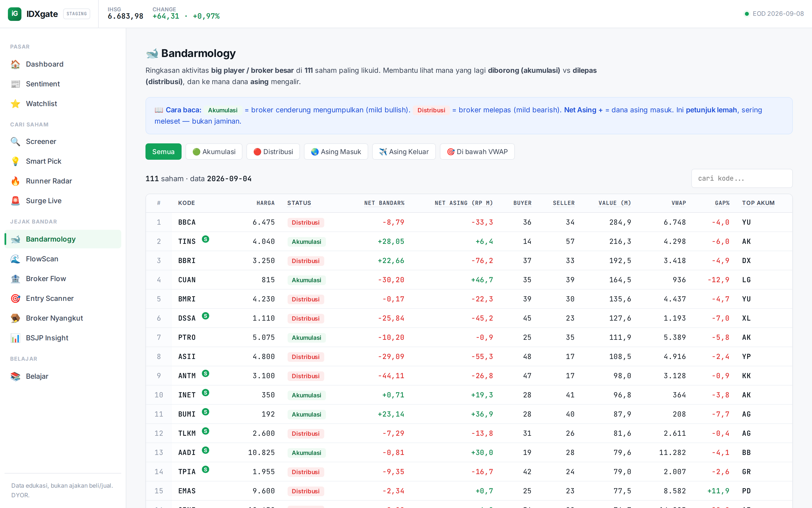This screenshot has height=508, width=812.
Task: Click the STAGING badge in header
Action: tap(76, 14)
